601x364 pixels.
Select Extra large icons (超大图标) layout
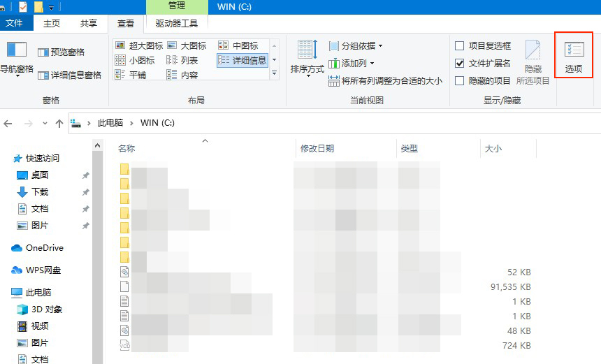tap(139, 45)
